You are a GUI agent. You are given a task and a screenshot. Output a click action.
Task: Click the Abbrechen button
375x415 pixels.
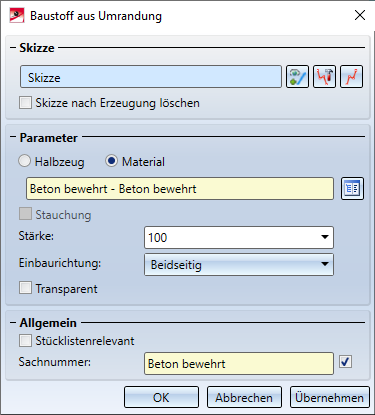click(x=244, y=397)
